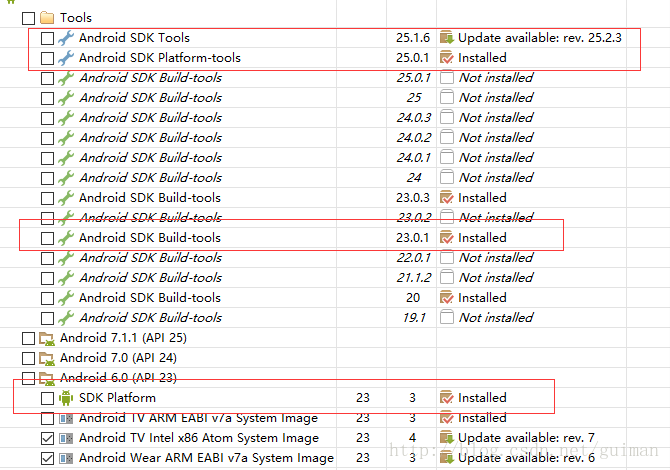Screen dimensions: 670x470
Task: Click the system image icon for Android Wear ARM EABI v7a
Action: tap(66, 458)
